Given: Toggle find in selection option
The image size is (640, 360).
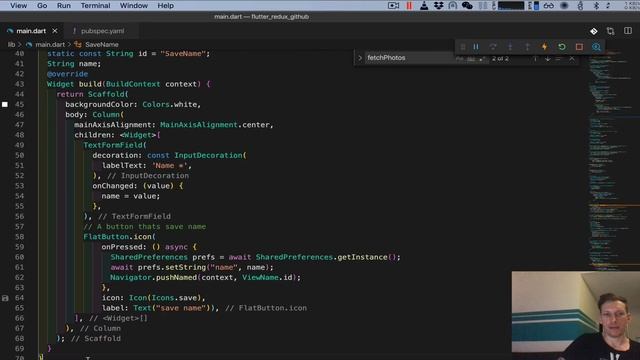Looking at the screenshot, I should [559, 59].
